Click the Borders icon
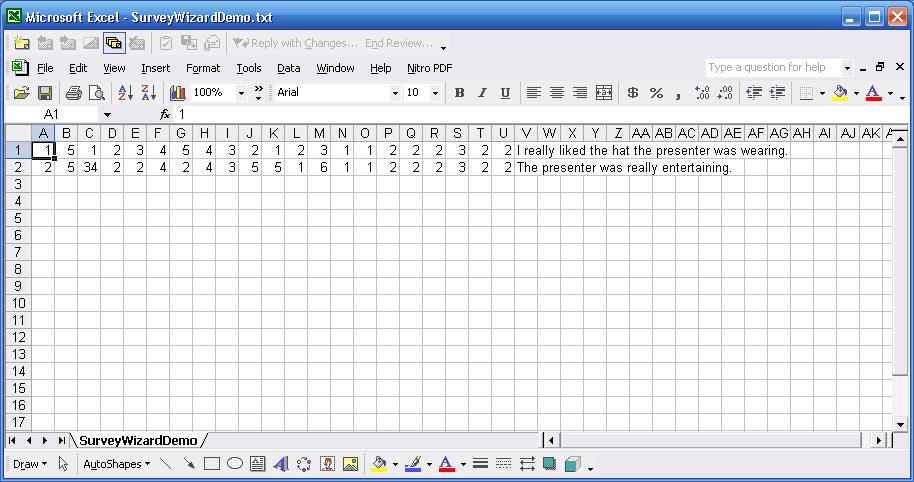Viewport: 914px width, 482px height. [807, 93]
